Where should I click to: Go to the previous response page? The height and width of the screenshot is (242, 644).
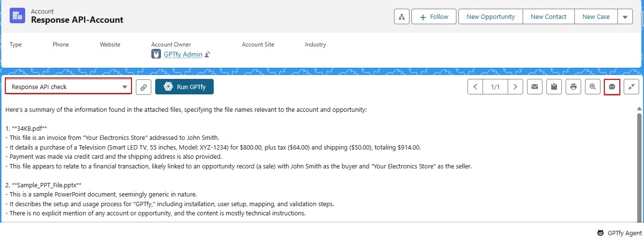pos(475,87)
